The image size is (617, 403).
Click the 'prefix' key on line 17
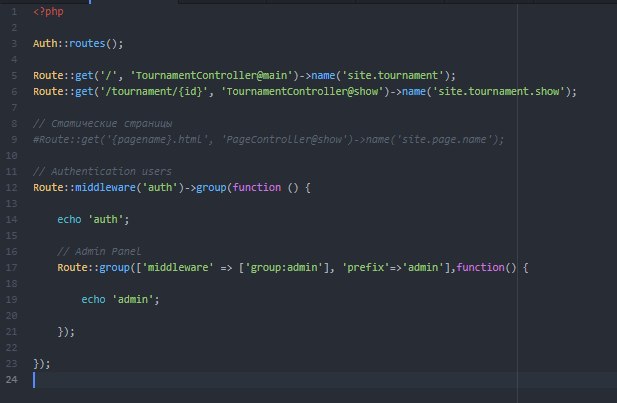365,267
